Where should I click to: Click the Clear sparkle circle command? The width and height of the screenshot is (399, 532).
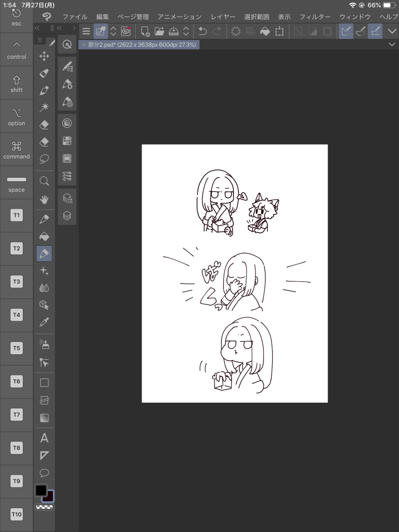tap(235, 31)
